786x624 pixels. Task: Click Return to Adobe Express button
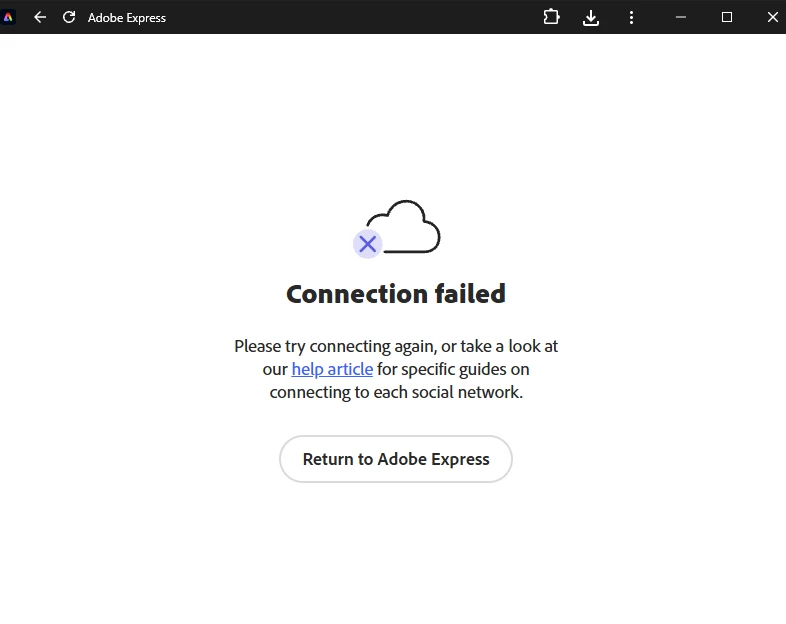[396, 459]
